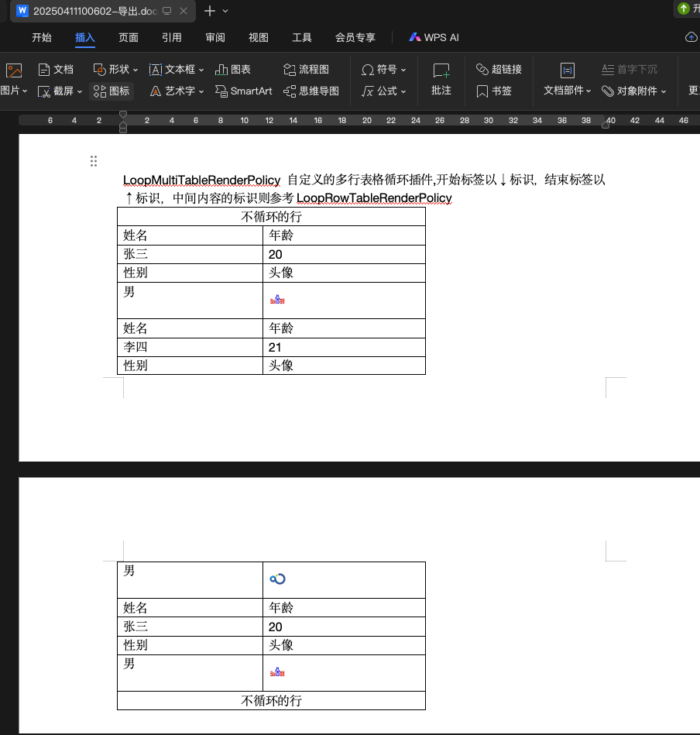This screenshot has width=700, height=735.
Task: Switch to the 开始 ribbon tab
Action: [42, 37]
